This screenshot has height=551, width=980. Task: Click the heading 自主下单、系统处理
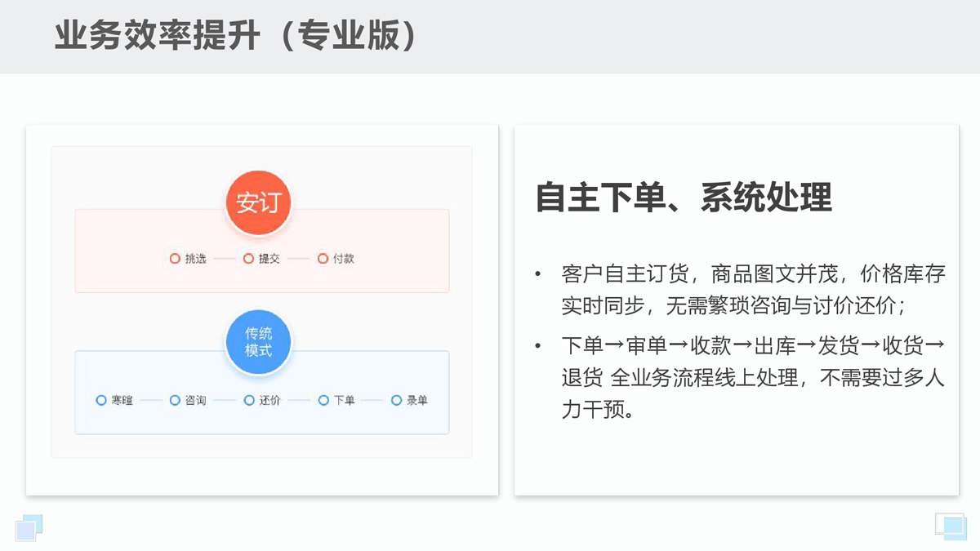coord(684,198)
